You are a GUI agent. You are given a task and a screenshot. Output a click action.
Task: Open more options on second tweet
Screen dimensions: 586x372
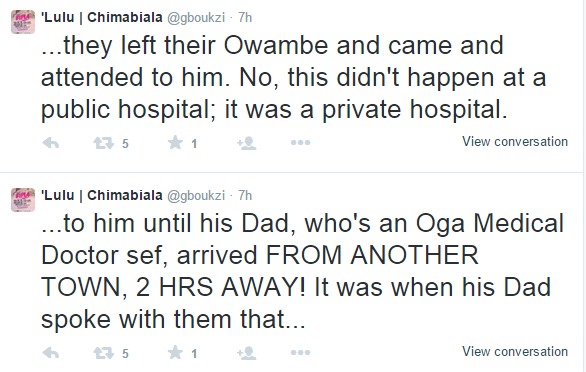click(x=300, y=352)
